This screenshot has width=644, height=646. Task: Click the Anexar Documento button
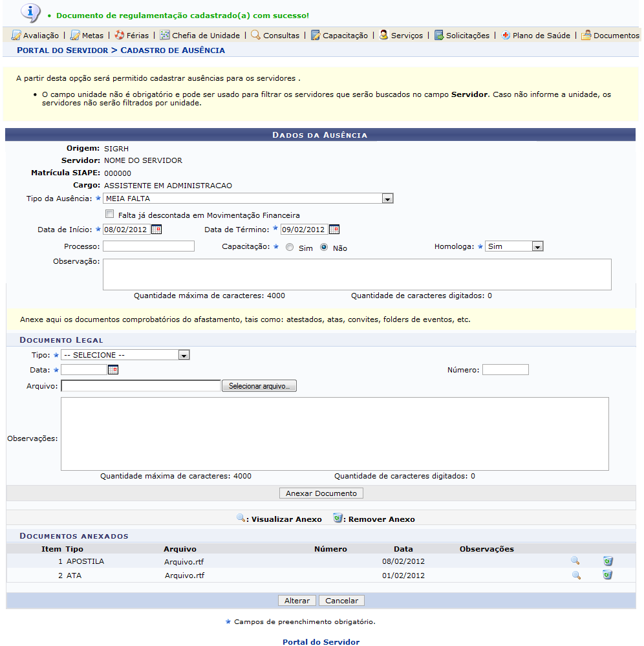(321, 493)
